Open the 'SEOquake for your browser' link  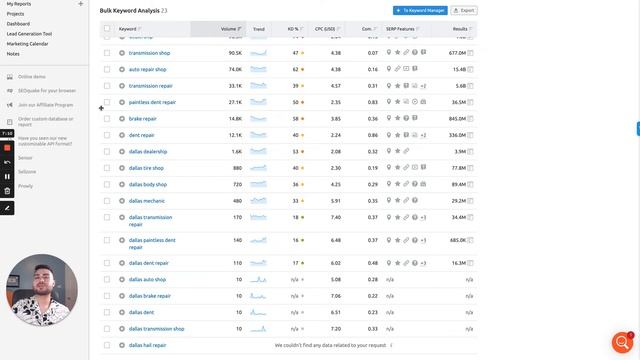[x=47, y=91]
